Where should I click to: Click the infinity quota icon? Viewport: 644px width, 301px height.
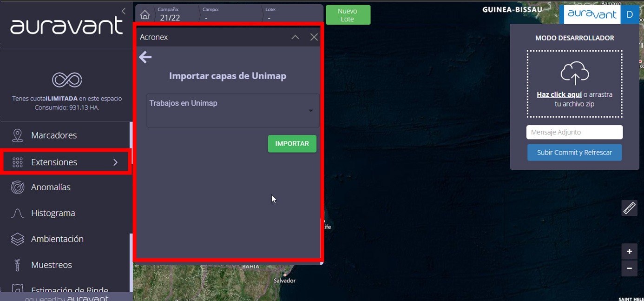coord(67,80)
